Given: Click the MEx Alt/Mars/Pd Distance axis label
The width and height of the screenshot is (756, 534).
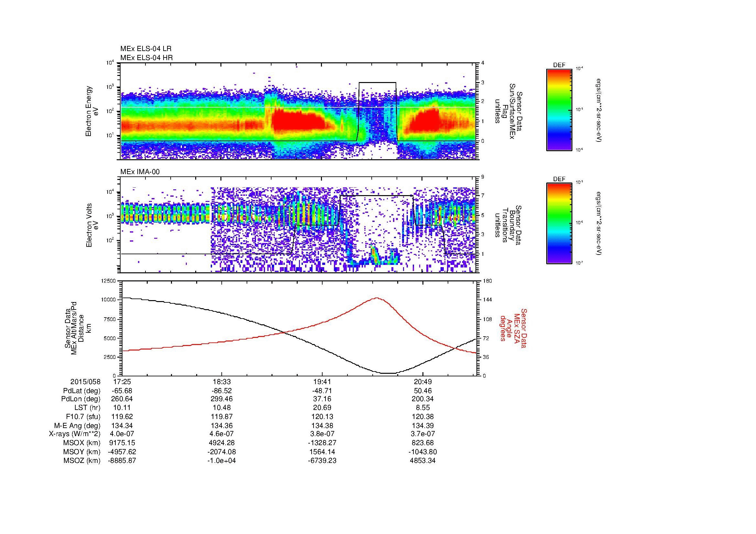Looking at the screenshot, I should pos(78,328).
